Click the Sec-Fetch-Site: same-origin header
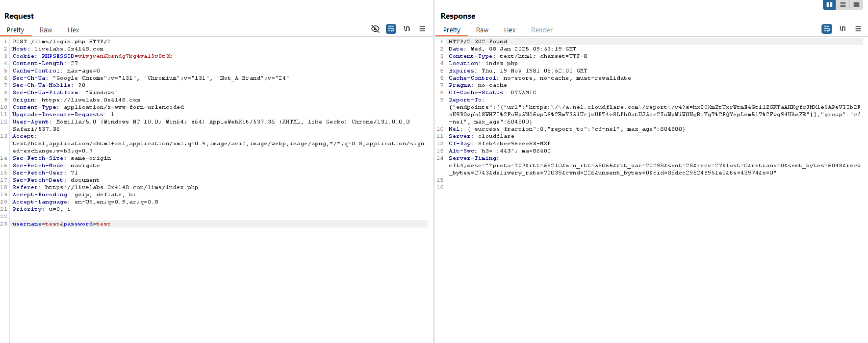The image size is (868, 343). (x=61, y=158)
